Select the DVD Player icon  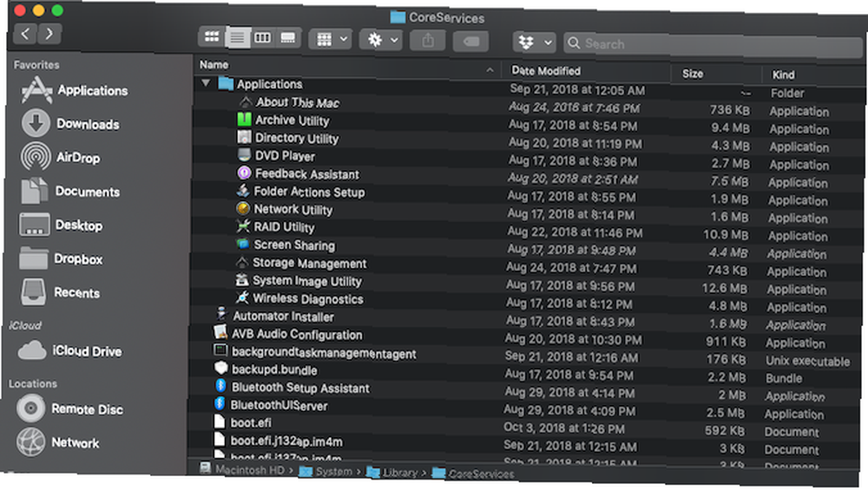click(244, 155)
